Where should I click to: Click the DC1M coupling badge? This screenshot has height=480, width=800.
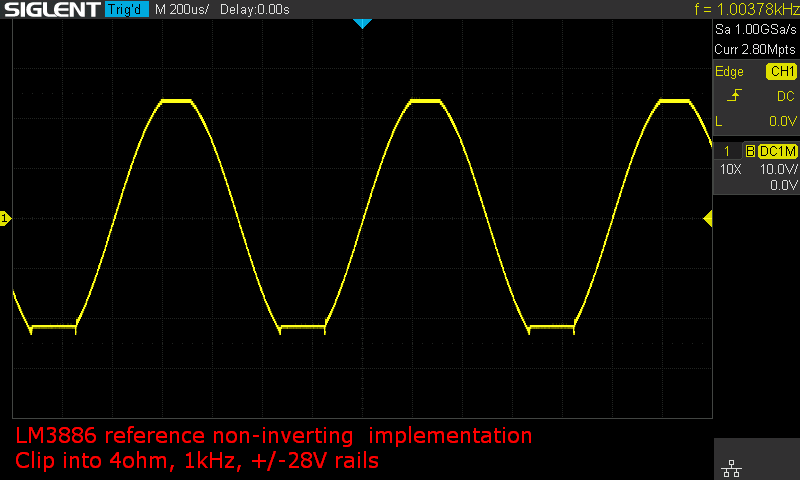point(778,151)
